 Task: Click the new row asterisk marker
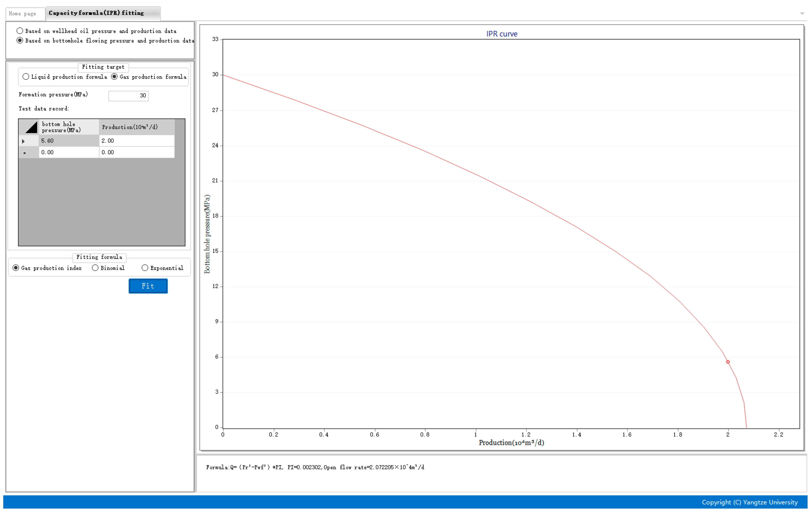(24, 153)
